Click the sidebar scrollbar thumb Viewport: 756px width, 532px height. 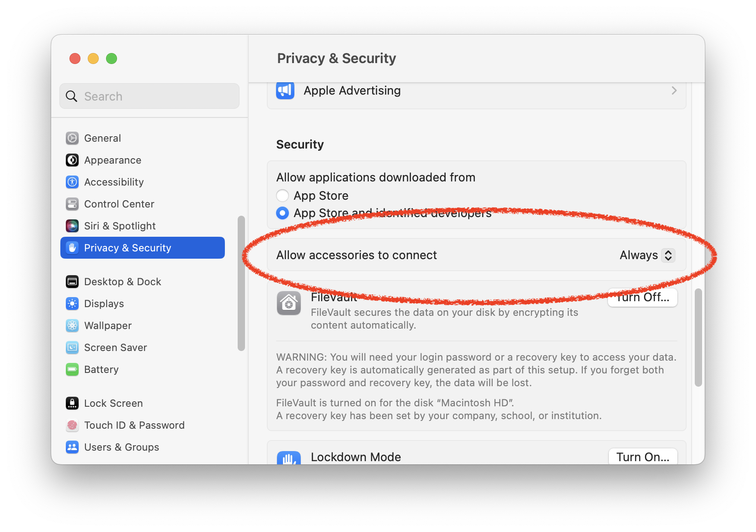coord(241,283)
